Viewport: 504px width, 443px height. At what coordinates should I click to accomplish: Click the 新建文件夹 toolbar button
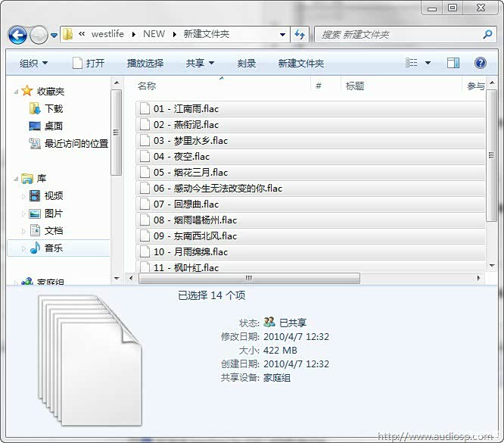click(x=300, y=64)
